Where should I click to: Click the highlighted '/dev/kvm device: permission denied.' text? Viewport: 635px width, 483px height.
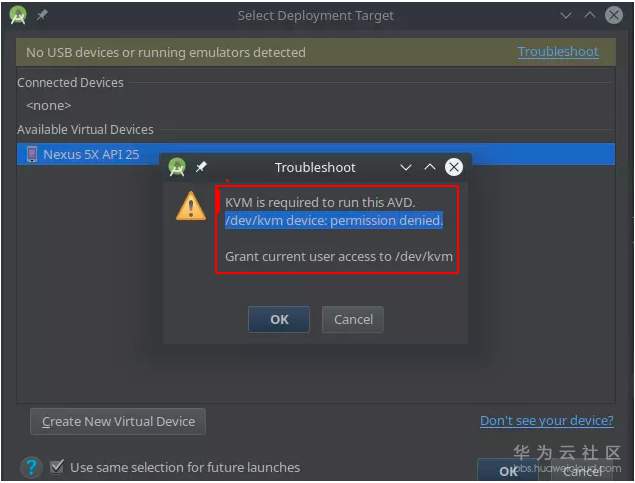[334, 220]
